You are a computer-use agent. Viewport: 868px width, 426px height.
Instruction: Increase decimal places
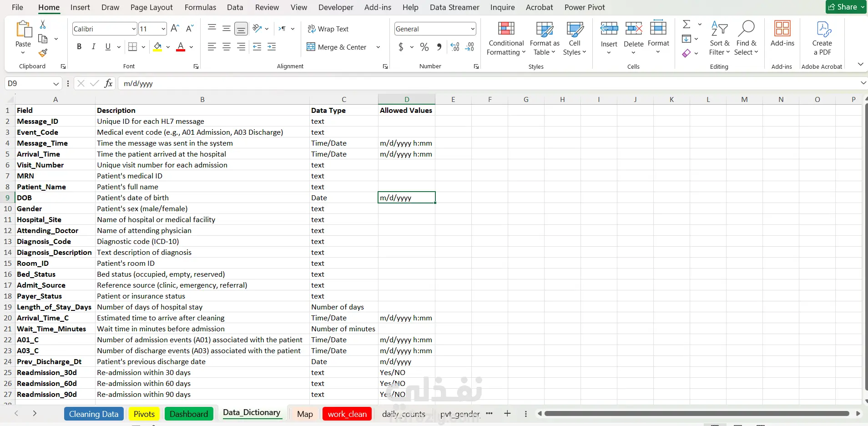point(455,47)
